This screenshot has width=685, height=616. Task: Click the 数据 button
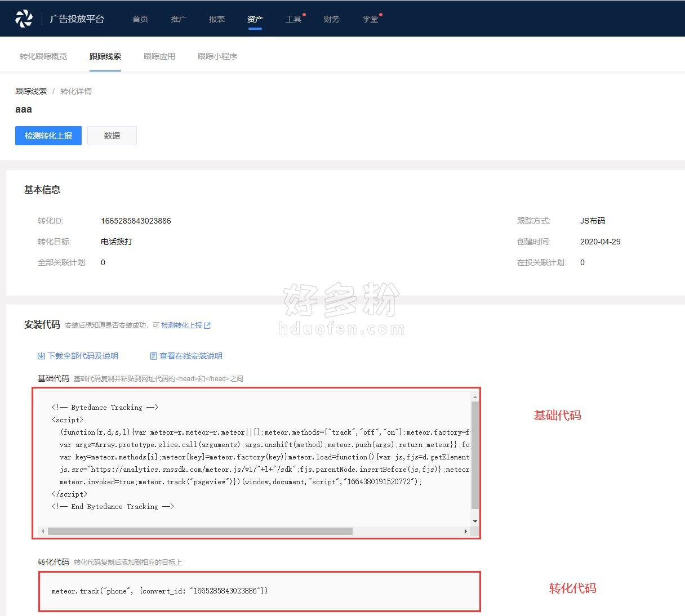pos(112,136)
